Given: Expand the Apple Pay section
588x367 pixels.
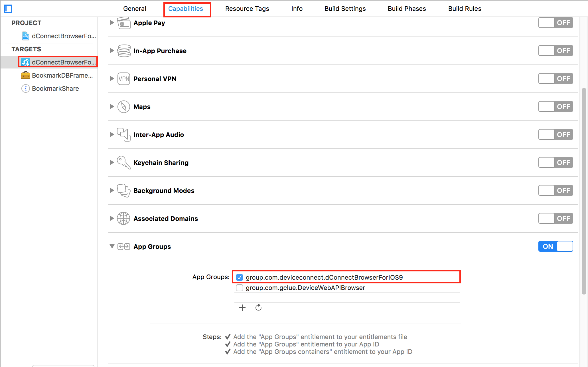Looking at the screenshot, I should point(112,23).
